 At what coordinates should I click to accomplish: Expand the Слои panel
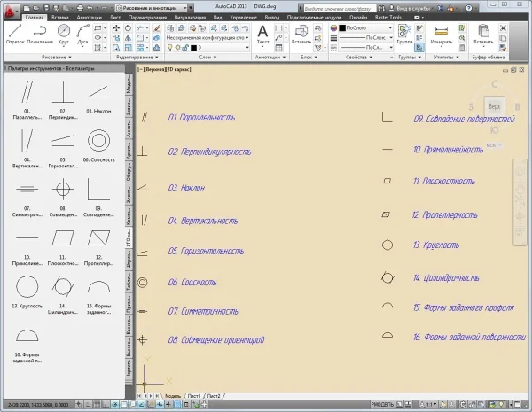[x=207, y=58]
